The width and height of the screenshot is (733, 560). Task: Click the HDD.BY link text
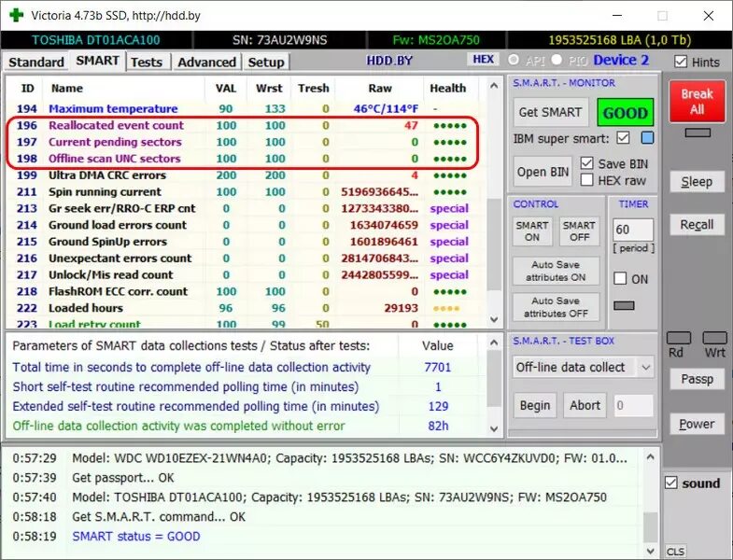[389, 61]
